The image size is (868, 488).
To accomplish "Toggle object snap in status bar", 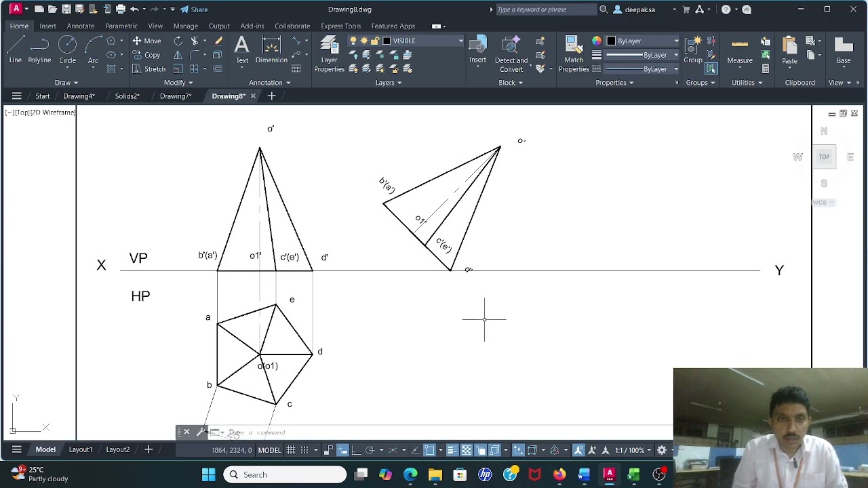I will pos(429,450).
